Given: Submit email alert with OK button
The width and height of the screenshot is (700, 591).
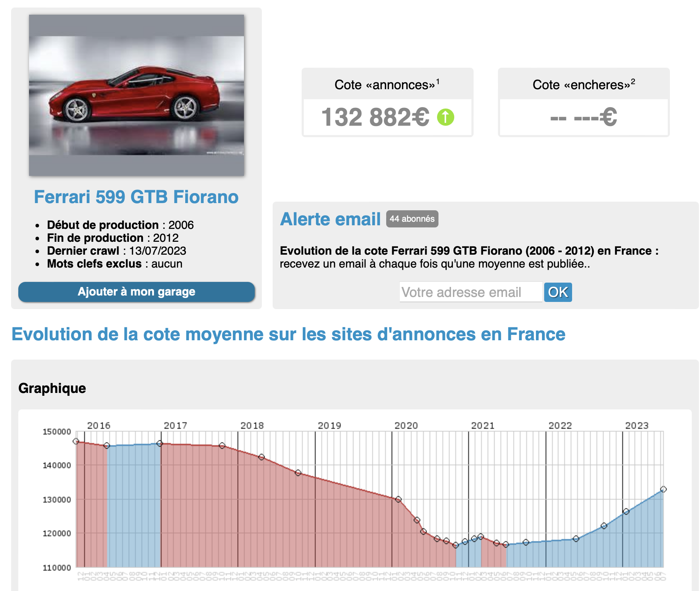Looking at the screenshot, I should pos(558,292).
